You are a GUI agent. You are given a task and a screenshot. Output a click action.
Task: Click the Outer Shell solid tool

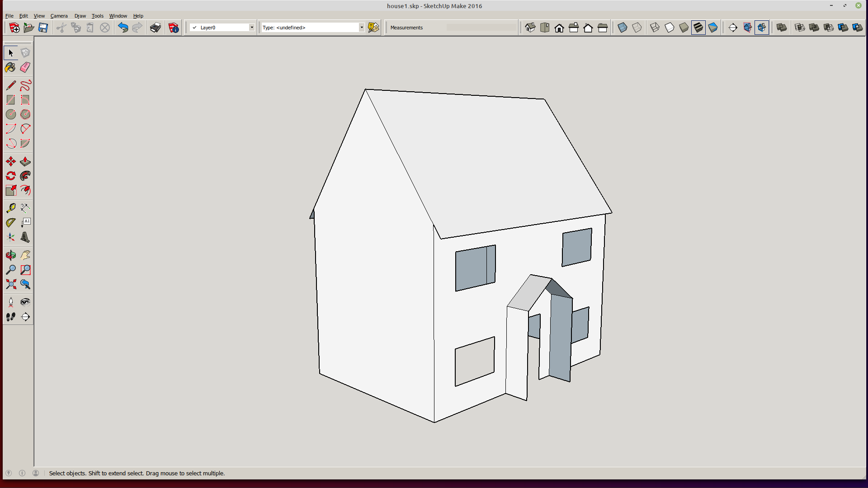tap(781, 28)
